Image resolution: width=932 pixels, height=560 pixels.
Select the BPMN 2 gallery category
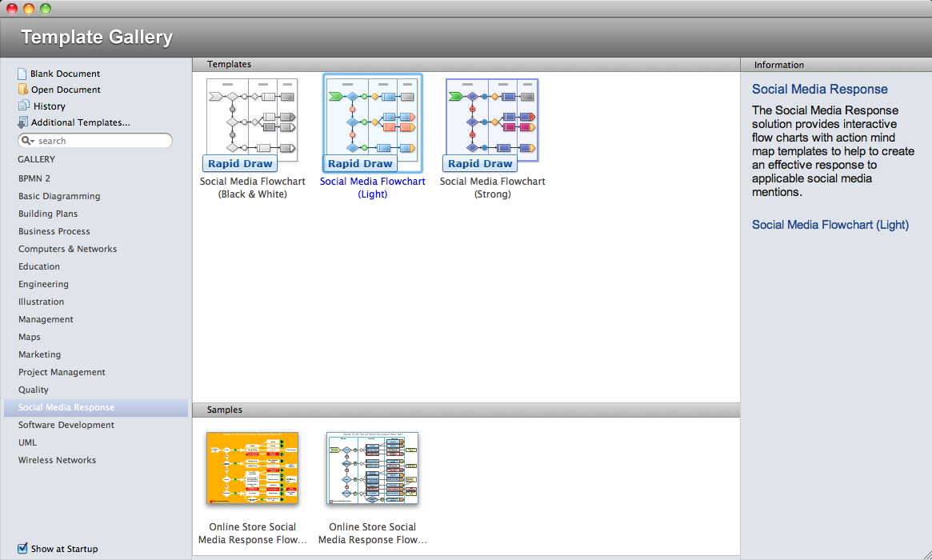(x=34, y=178)
